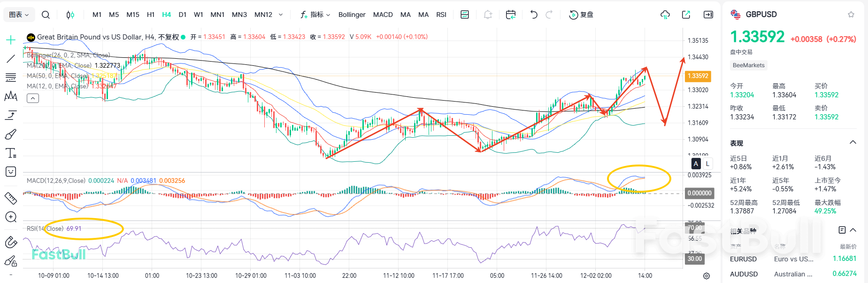Expand the 指标 indicators dropdown

tap(315, 15)
